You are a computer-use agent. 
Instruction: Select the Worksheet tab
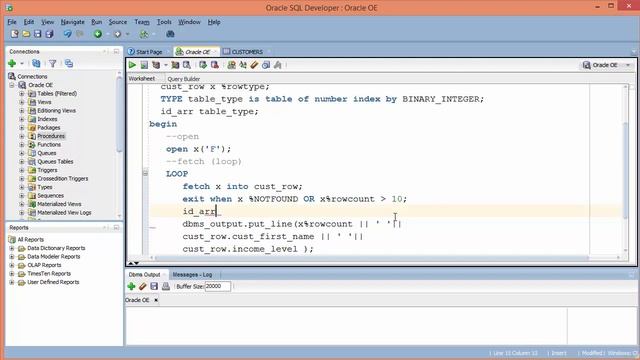click(142, 78)
